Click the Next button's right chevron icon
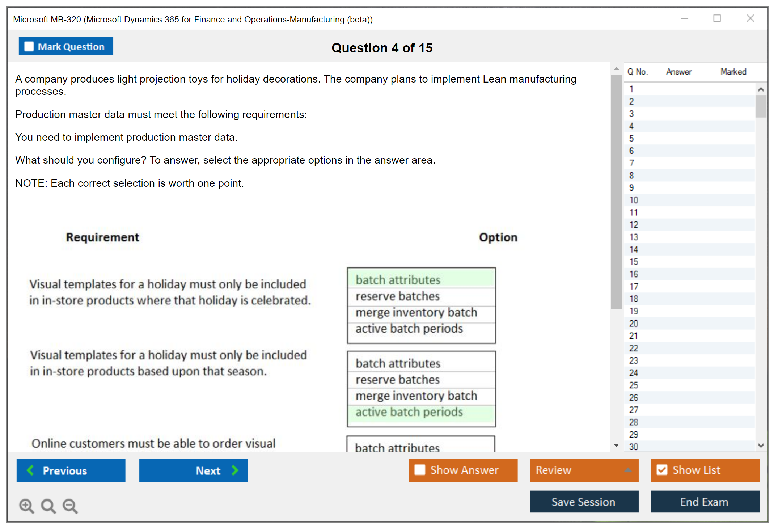This screenshot has height=532, width=778. [235, 470]
